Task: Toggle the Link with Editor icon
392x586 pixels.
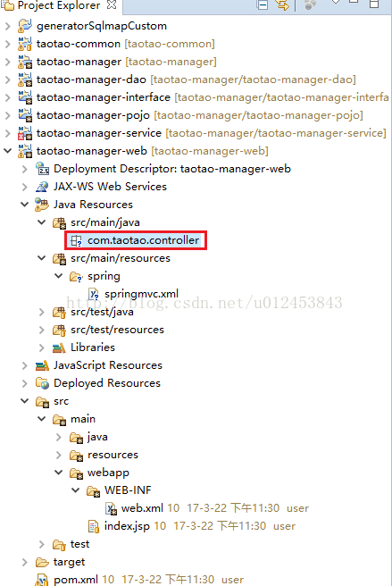Action: point(281,4)
